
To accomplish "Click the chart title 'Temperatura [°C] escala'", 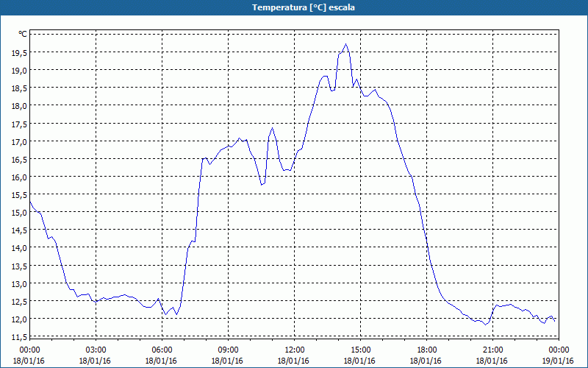I will (x=304, y=7).
